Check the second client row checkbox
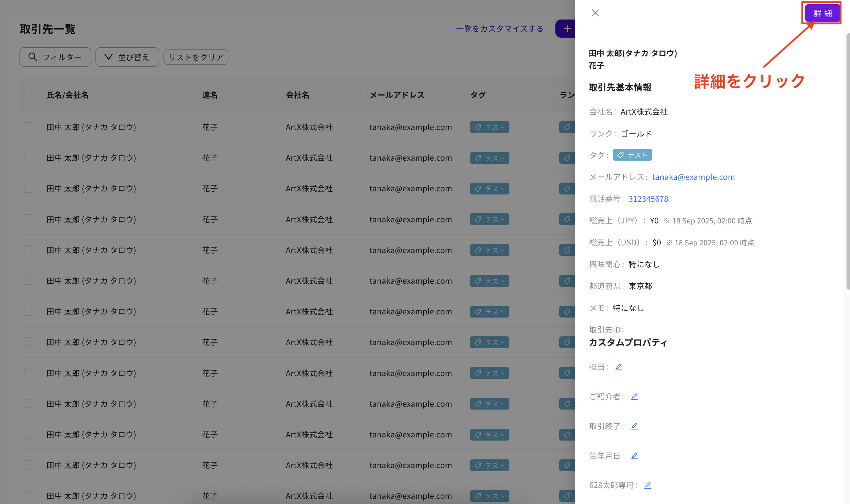 28,158
